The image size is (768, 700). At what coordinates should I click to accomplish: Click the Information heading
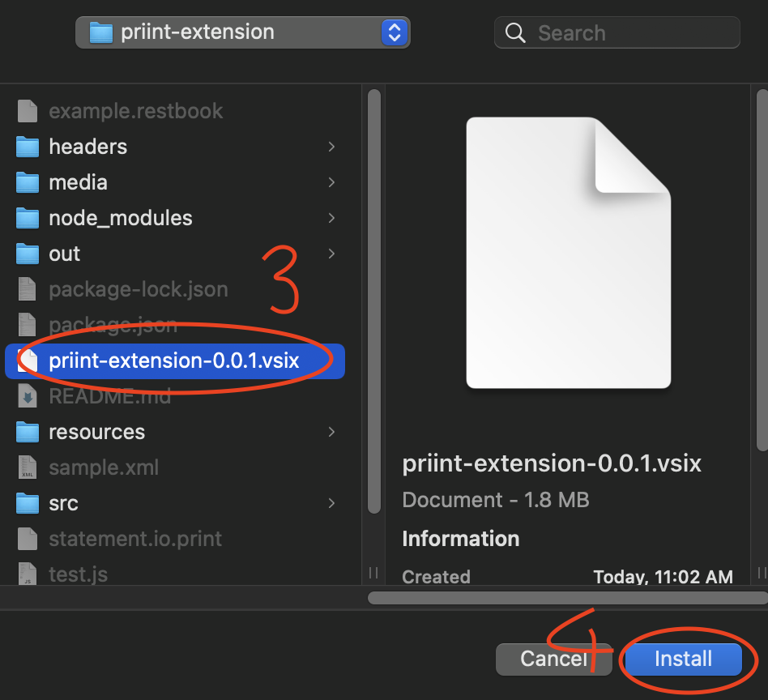(460, 538)
